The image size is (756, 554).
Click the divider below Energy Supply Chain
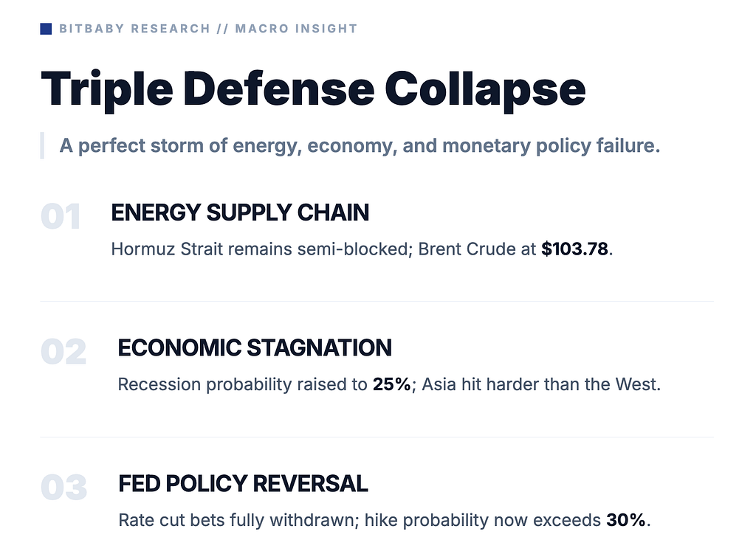tap(377, 302)
